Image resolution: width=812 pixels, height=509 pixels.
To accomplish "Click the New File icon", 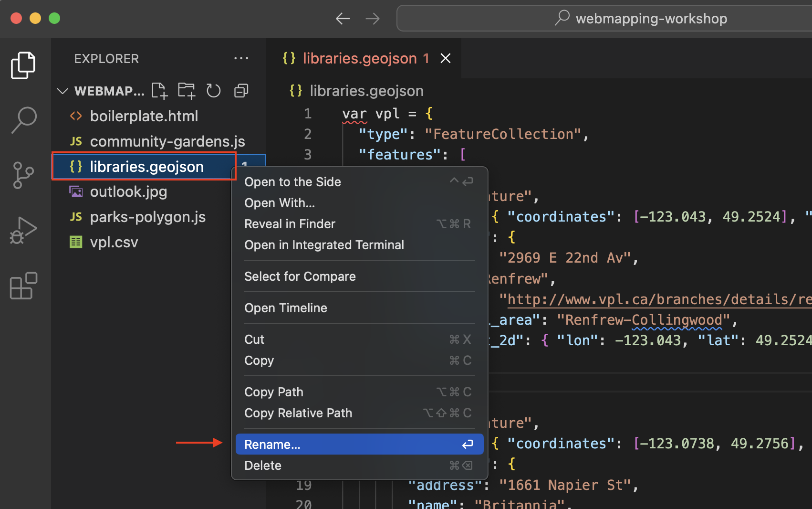I will tap(159, 91).
